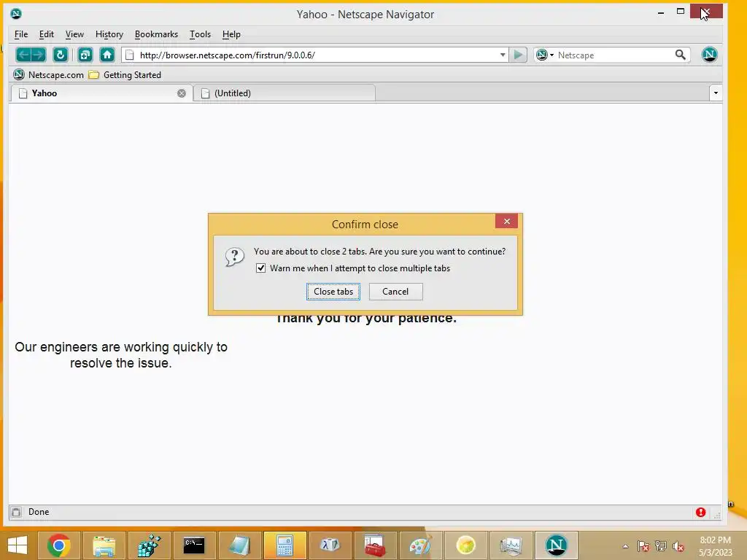Open Calculator from the taskbar
This screenshot has height=560, width=747.
point(285,545)
